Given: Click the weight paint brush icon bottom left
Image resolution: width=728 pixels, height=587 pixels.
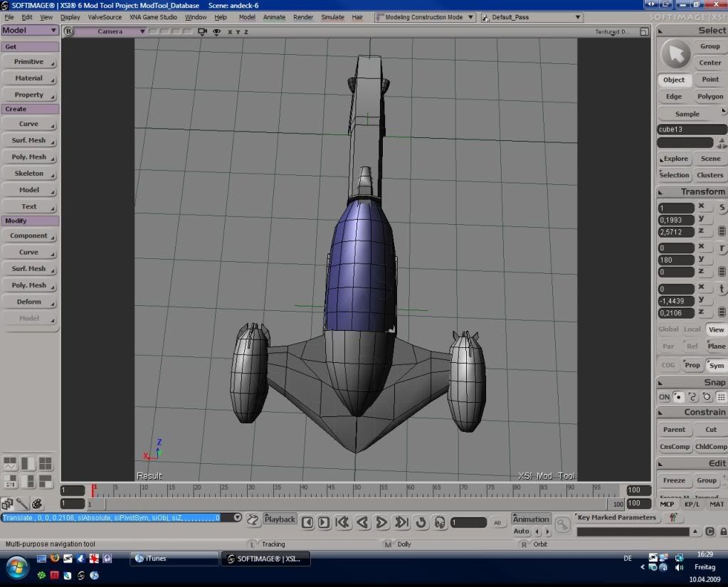Looking at the screenshot, I should tap(22, 504).
